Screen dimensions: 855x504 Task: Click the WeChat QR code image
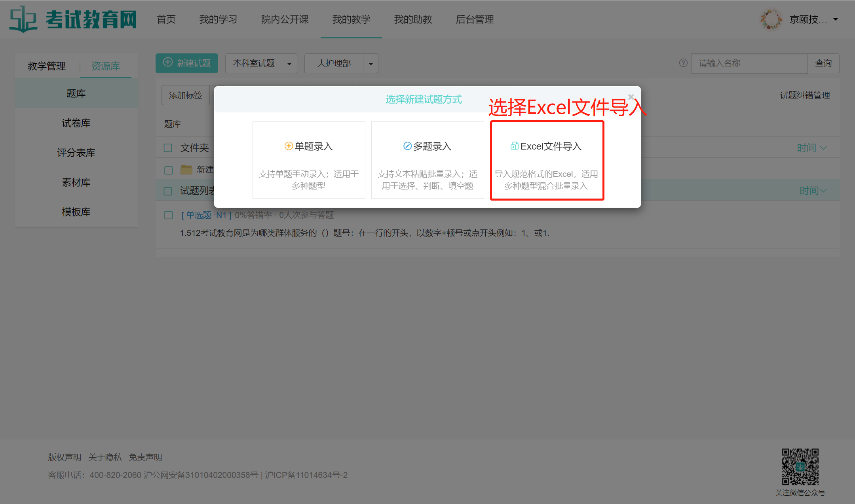tap(800, 467)
